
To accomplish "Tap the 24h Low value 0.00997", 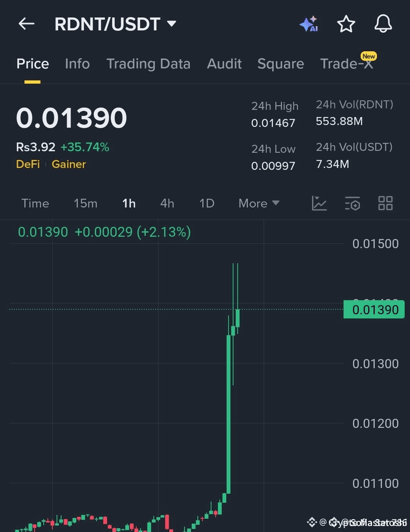I will [273, 166].
